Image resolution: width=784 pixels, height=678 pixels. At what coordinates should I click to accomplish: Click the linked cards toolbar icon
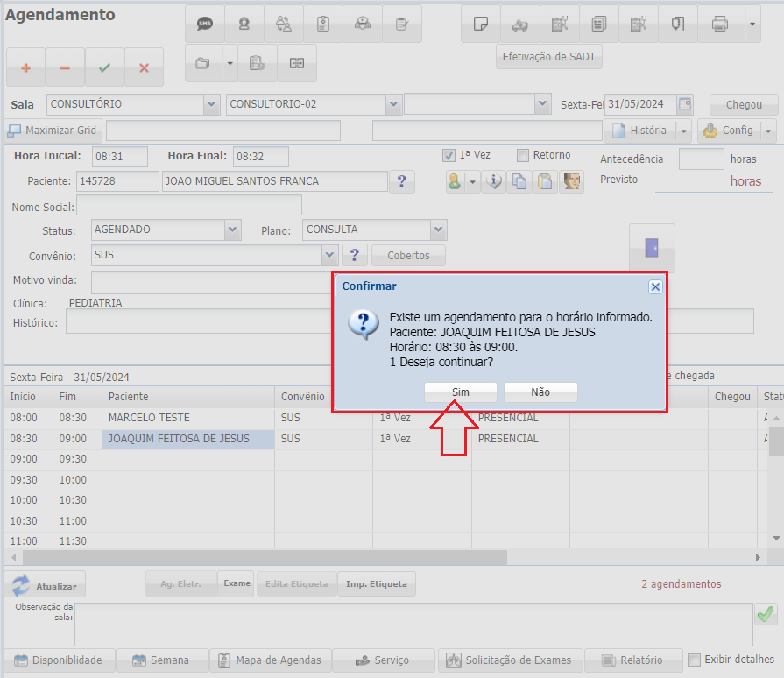[297, 63]
